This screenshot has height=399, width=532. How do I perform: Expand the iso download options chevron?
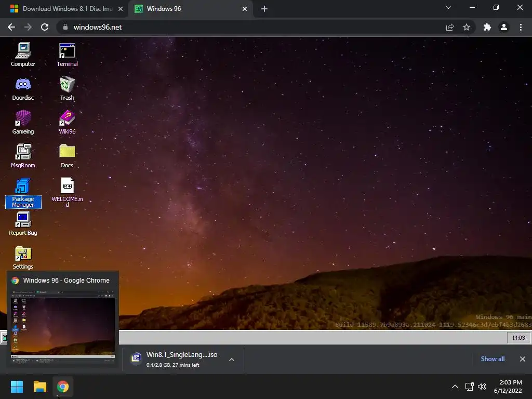(232, 360)
